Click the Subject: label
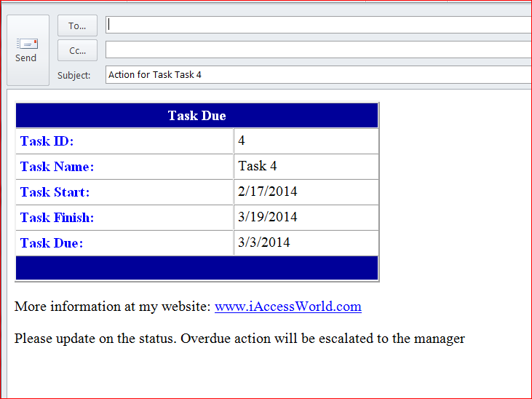 [74, 76]
